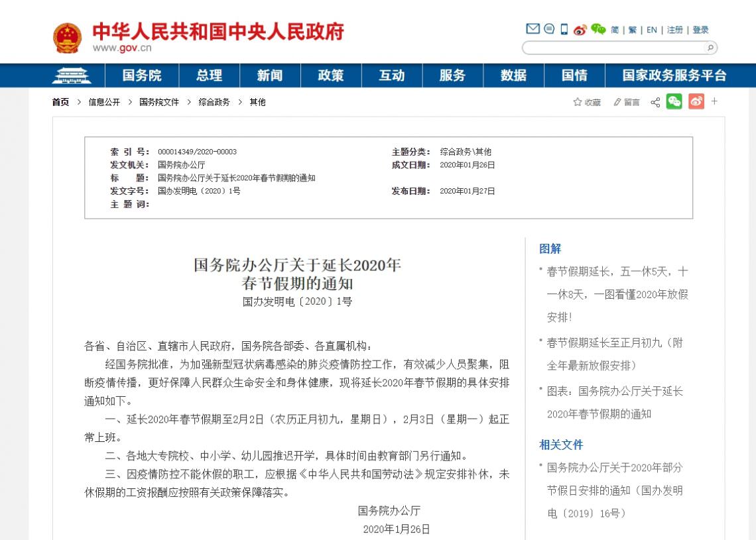This screenshot has height=540, width=756.
Task: Open link 春节假期延长，五一休5天 图解
Action: 617,294
